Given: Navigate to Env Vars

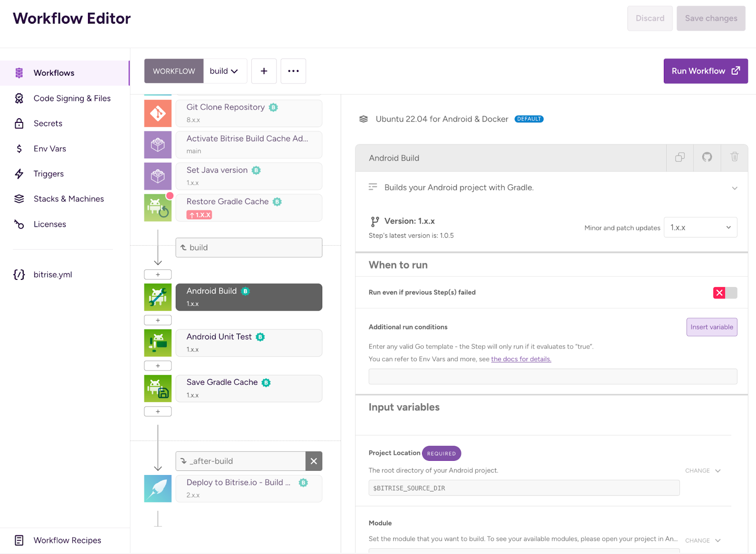Looking at the screenshot, I should pos(65,148).
